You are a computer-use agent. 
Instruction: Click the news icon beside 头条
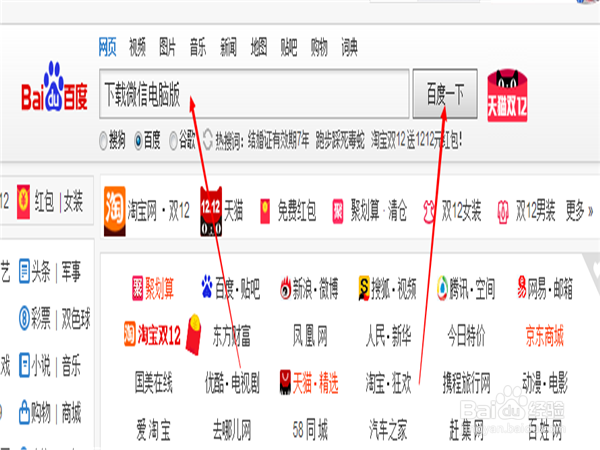point(24,271)
